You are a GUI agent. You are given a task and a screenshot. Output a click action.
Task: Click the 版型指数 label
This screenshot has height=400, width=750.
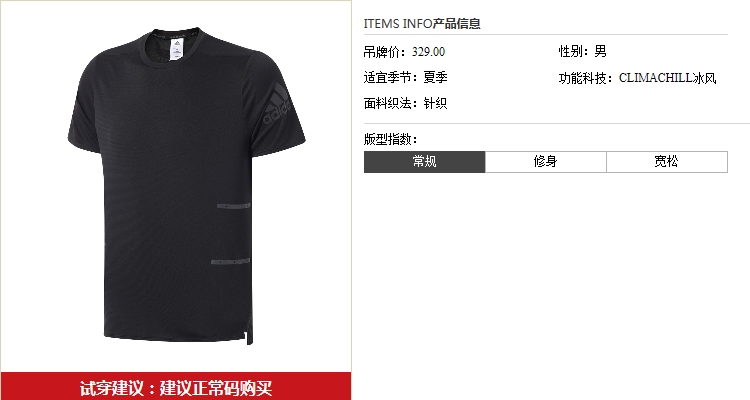click(x=391, y=139)
